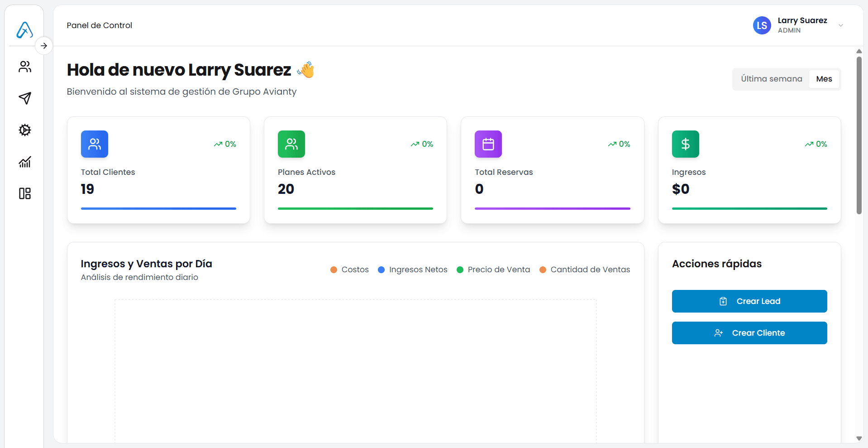Expand the sidebar with the arrow button
The height and width of the screenshot is (448, 868).
(x=44, y=46)
